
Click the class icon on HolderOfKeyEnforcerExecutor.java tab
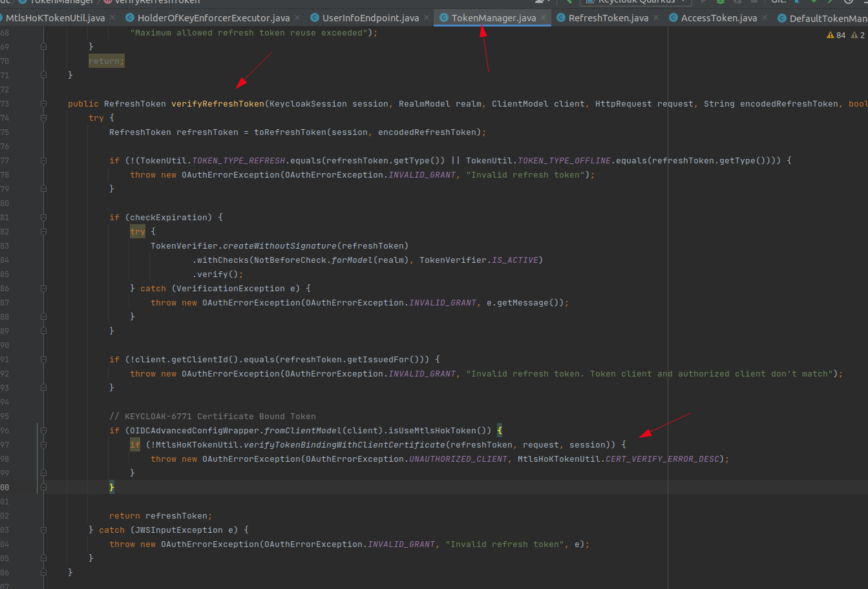pyautogui.click(x=130, y=18)
